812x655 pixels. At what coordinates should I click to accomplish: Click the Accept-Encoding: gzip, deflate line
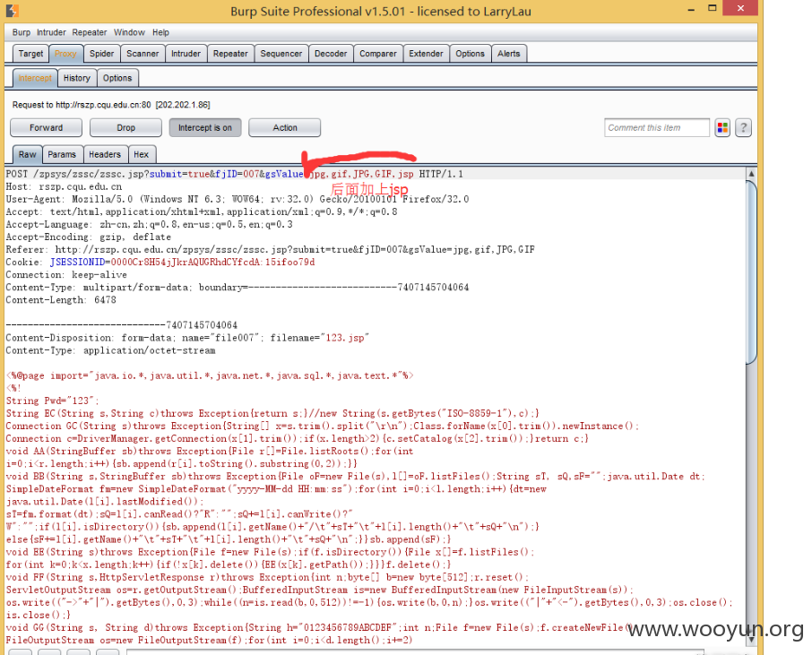pos(88,237)
